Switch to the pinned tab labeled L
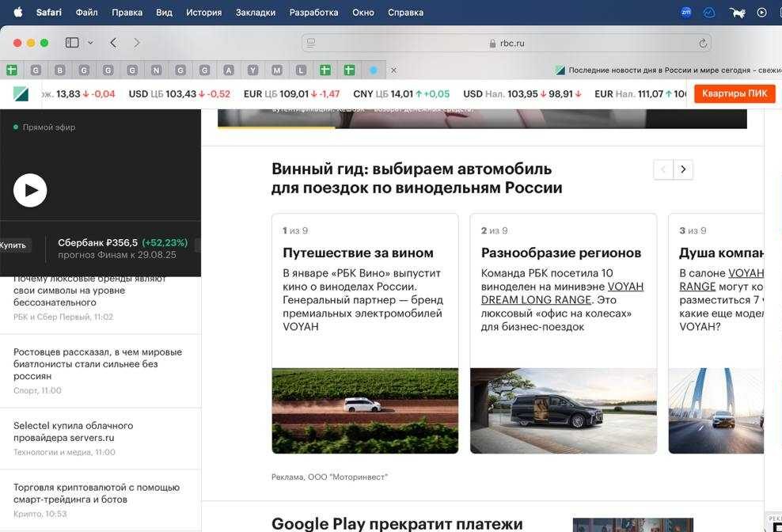The image size is (782, 532). [301, 70]
